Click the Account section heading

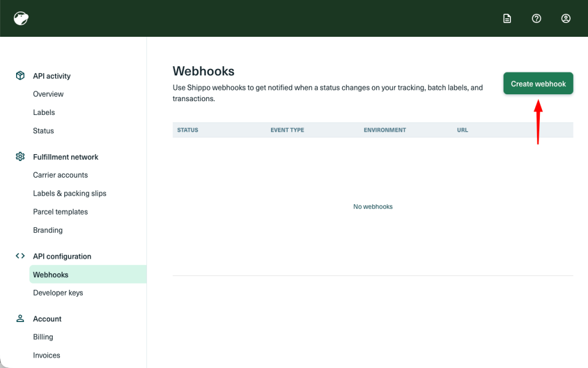[x=47, y=319]
